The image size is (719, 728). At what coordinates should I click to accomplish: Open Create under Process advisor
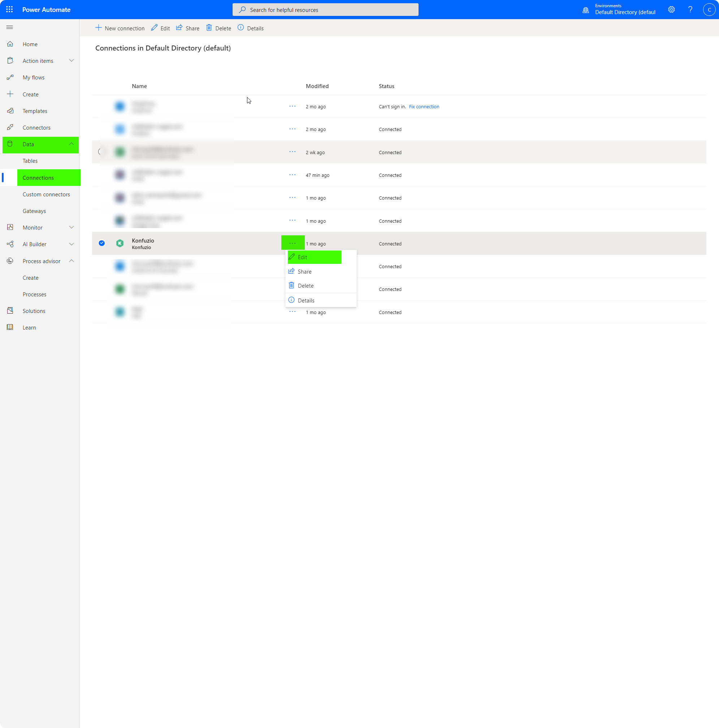click(x=31, y=278)
